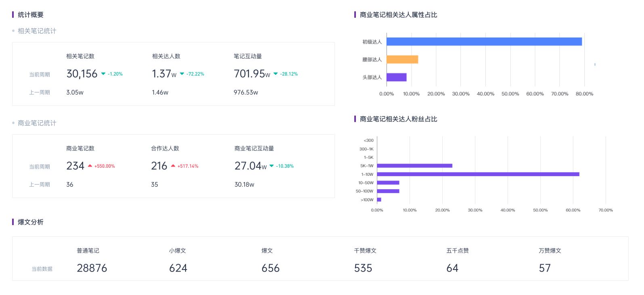644x295 pixels.
Task: Click the down arrow beside -10.38%
Action: [272, 166]
